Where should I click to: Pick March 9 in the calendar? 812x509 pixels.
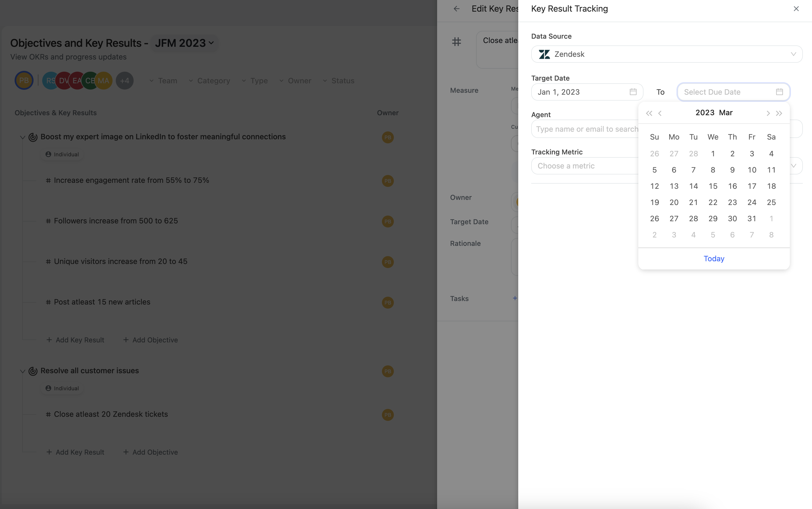(732, 170)
